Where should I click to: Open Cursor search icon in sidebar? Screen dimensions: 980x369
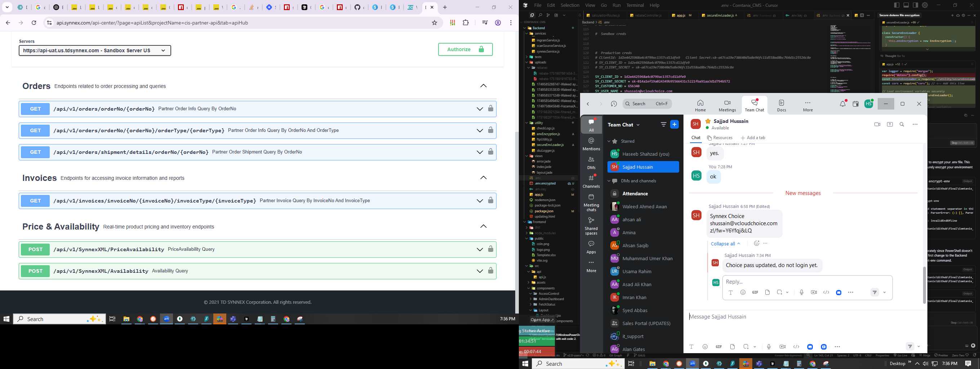point(540,15)
